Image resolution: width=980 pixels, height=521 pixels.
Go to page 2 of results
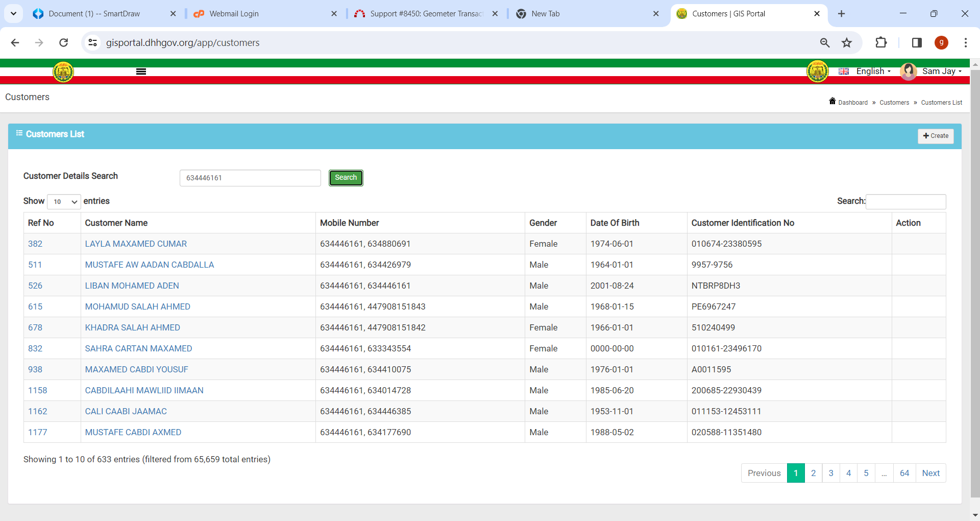pos(814,473)
